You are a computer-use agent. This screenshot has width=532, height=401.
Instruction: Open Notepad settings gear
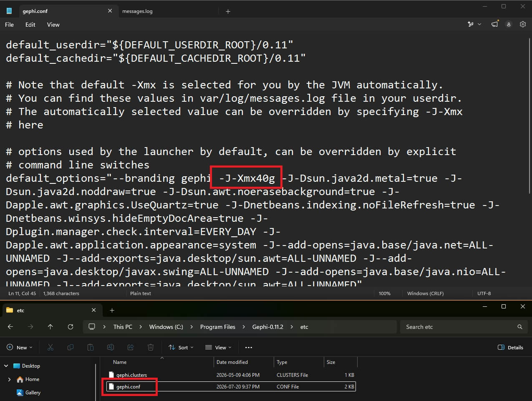(x=523, y=25)
